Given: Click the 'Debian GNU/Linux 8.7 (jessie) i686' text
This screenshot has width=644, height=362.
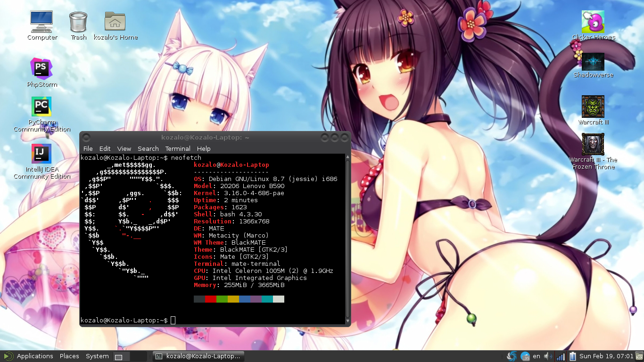Looking at the screenshot, I should point(273,179).
